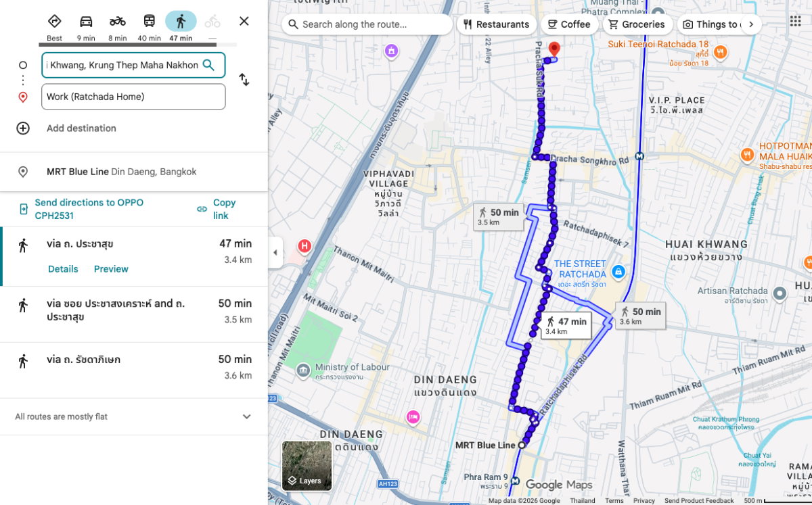Copy link to directions
This screenshot has height=505, width=812.
217,209
